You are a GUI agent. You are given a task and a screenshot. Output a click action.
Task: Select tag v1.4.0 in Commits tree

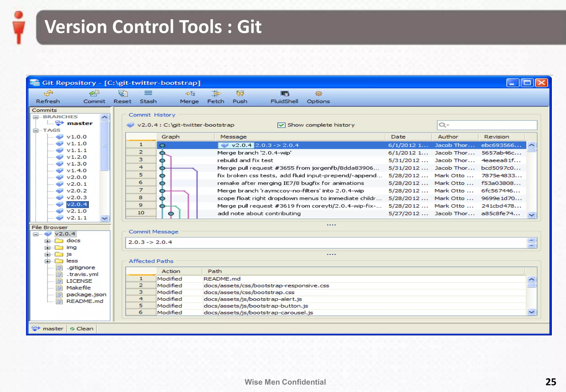click(77, 171)
